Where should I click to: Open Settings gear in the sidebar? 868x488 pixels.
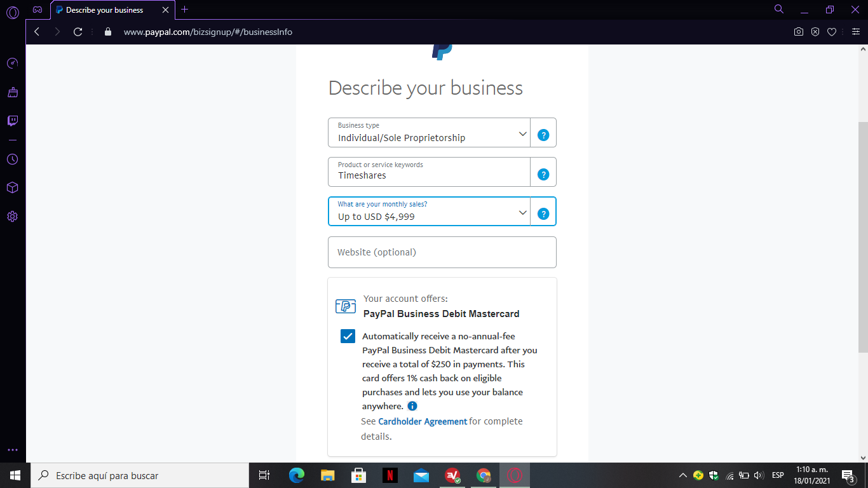(13, 217)
